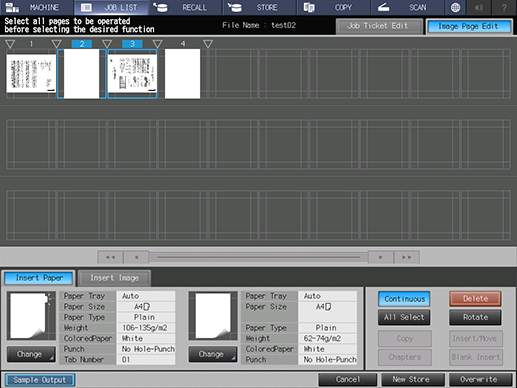
Task: Select insertion triangle between pages 2 and 3
Action: point(107,44)
